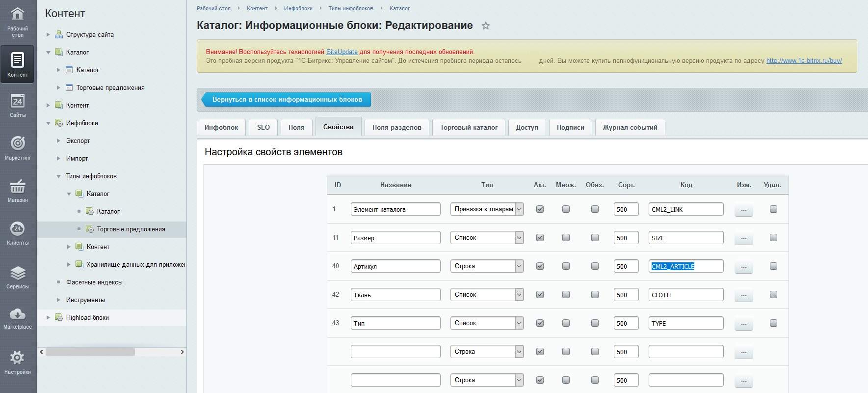The height and width of the screenshot is (393, 868).
Task: Toggle required checkbox for Тип property
Action: (595, 323)
